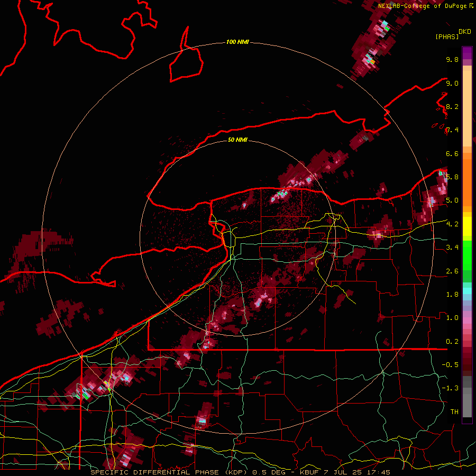476x476 pixels.
Task: Click the yellow segment of the color bar
Action: click(x=467, y=226)
